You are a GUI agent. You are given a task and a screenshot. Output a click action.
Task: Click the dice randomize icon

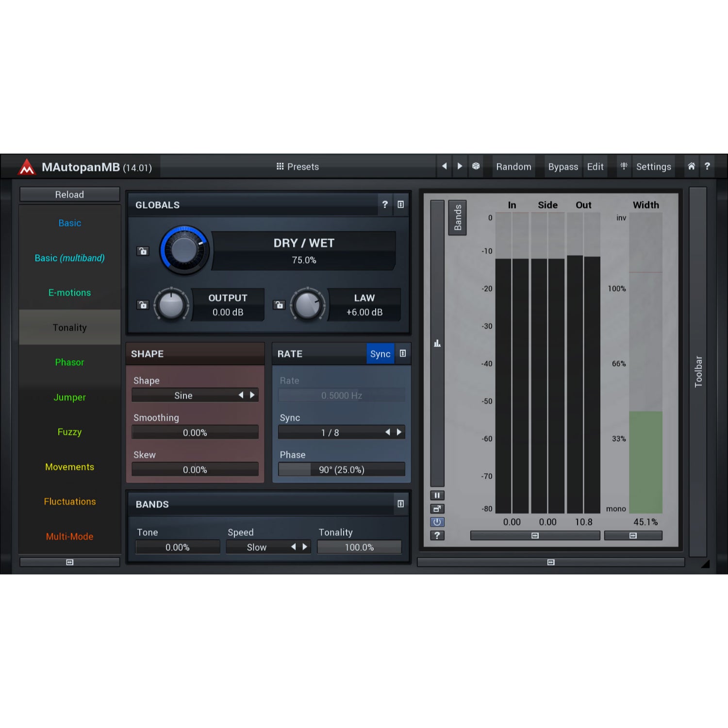476,166
